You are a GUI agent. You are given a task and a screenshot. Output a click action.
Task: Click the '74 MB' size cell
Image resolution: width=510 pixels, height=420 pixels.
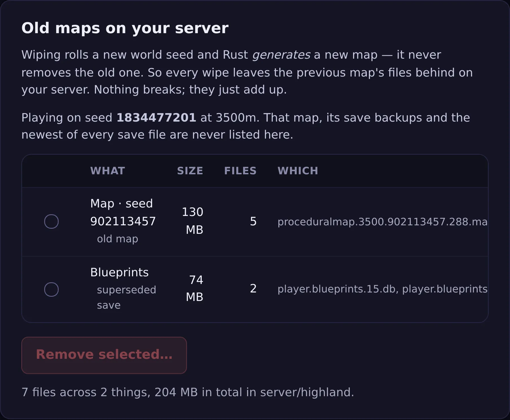[x=194, y=289]
